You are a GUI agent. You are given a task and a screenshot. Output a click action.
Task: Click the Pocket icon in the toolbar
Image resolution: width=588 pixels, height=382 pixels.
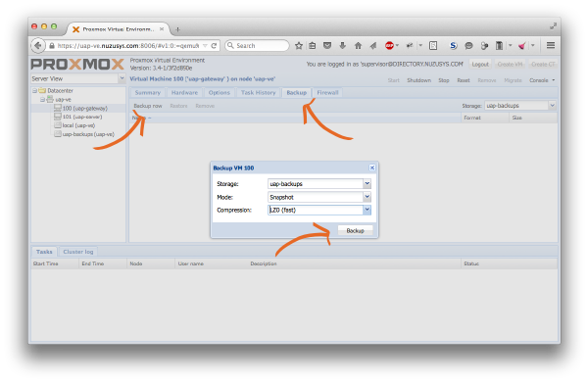[x=327, y=46]
